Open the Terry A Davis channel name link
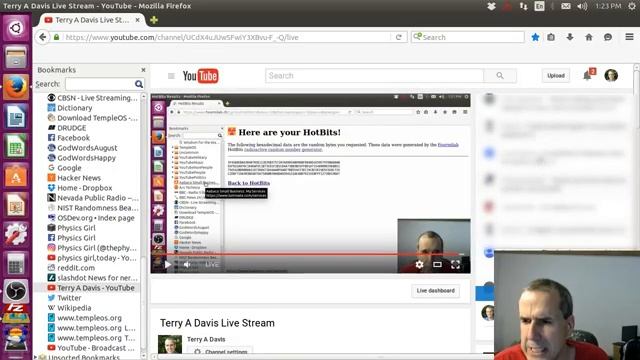 206,339
